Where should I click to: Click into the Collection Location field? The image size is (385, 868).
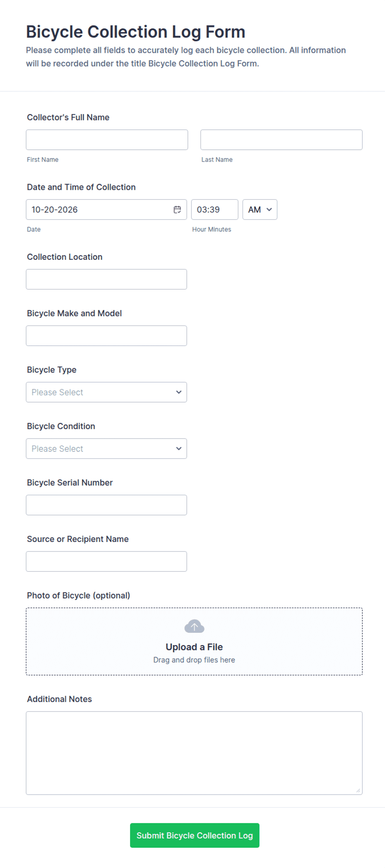[106, 279]
